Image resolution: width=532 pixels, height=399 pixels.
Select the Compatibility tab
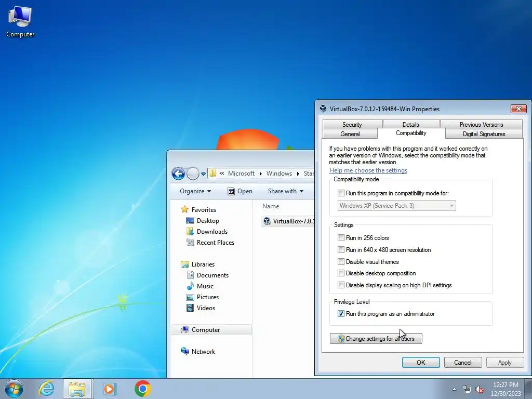pyautogui.click(x=411, y=133)
